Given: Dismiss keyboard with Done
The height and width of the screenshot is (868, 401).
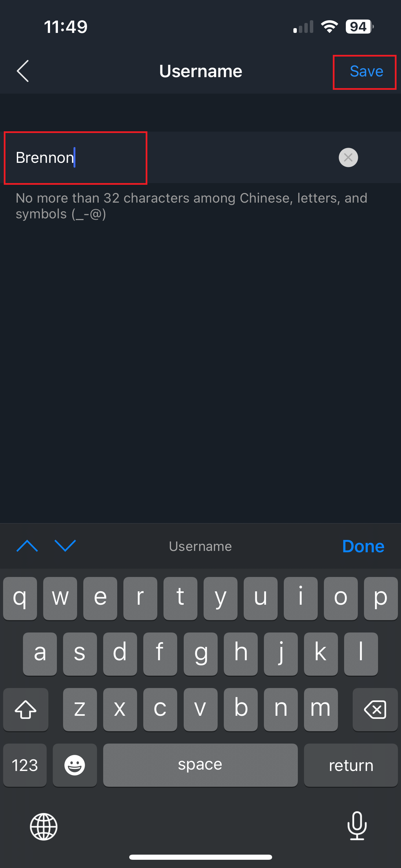Looking at the screenshot, I should coord(363,546).
